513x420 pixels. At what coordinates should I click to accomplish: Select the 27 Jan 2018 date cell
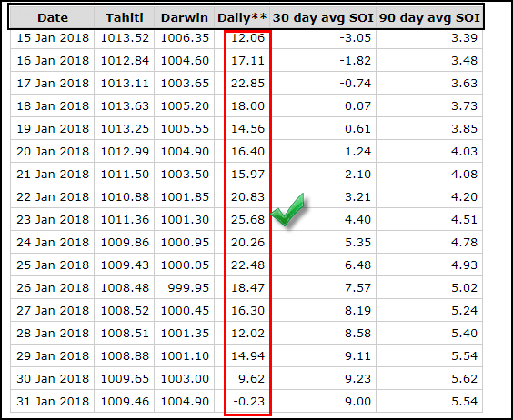coord(53,310)
